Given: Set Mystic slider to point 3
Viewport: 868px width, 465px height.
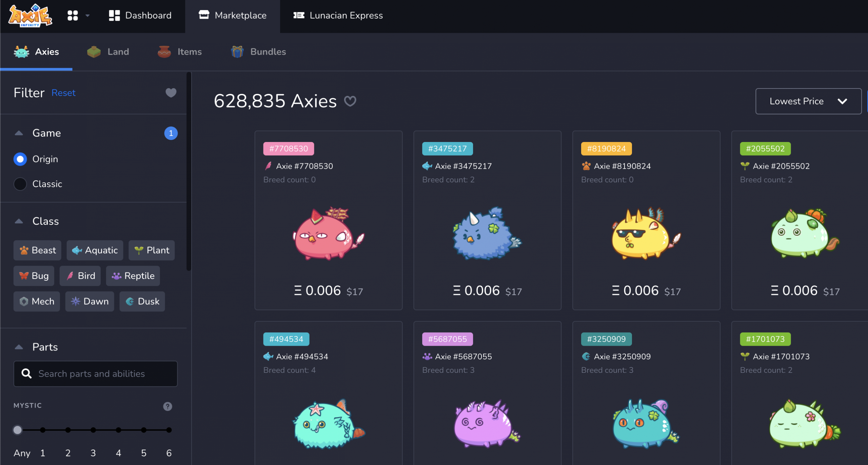Looking at the screenshot, I should pyautogui.click(x=93, y=430).
